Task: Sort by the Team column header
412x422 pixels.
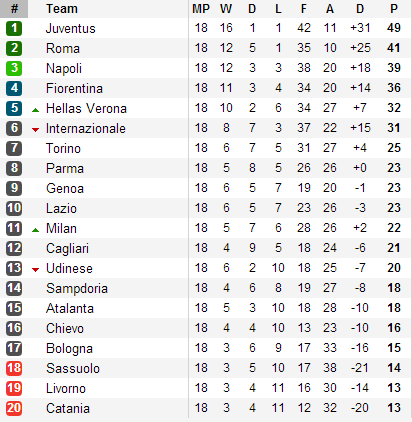Action: coord(62,9)
